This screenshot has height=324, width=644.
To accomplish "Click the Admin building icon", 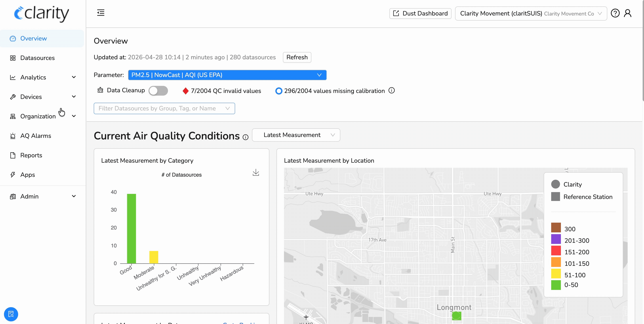I will (x=13, y=196).
